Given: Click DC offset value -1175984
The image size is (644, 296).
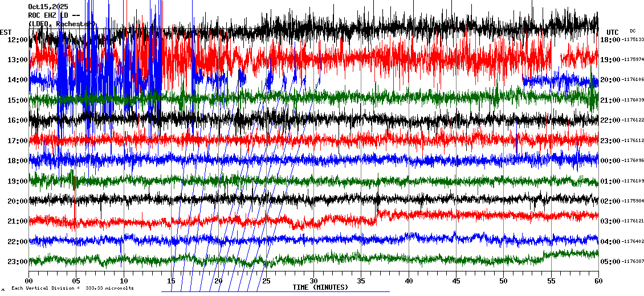Looking at the screenshot, I should [632, 201].
